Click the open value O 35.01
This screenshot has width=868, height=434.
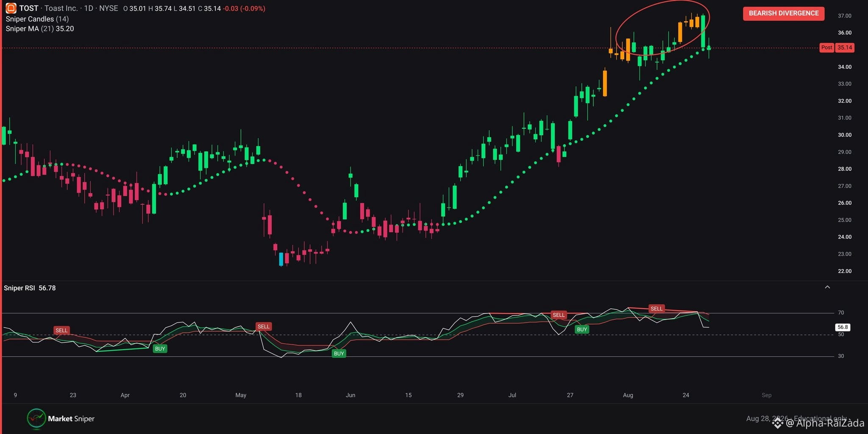click(134, 8)
